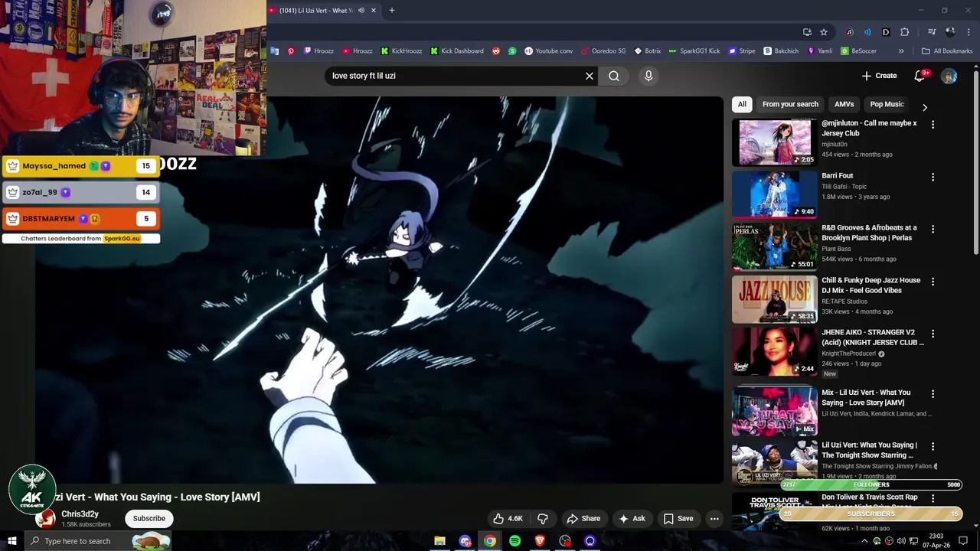Click the Create button
The height and width of the screenshot is (551, 980).
(879, 76)
